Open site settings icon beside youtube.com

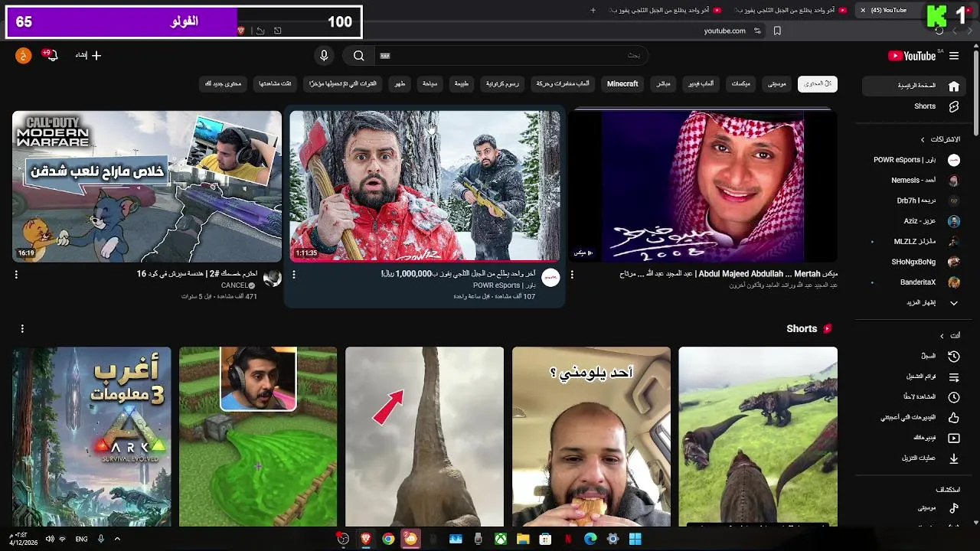coord(757,31)
